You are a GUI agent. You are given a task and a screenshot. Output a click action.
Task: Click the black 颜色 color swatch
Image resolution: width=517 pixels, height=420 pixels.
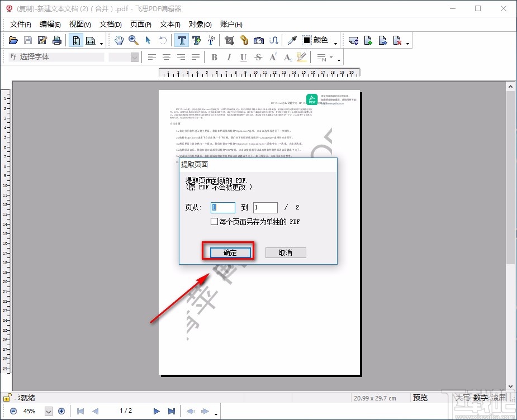(307, 40)
